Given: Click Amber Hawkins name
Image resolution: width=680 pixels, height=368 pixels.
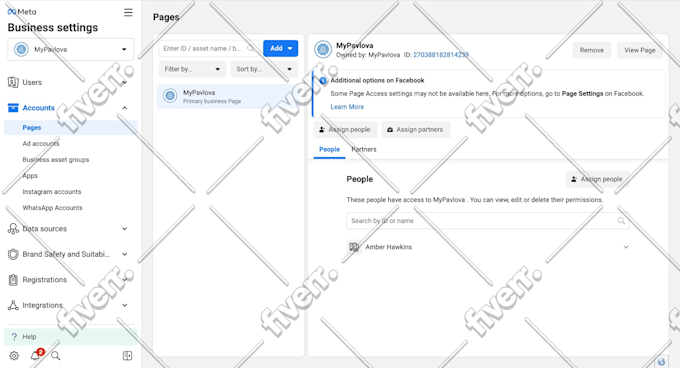Looking at the screenshot, I should click(389, 247).
